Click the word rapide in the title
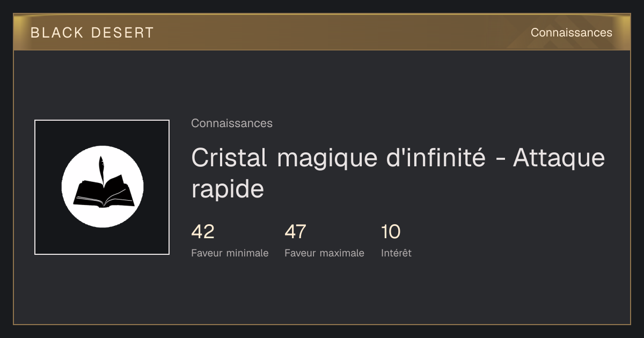Viewport: 644px width, 338px height. [x=228, y=190]
